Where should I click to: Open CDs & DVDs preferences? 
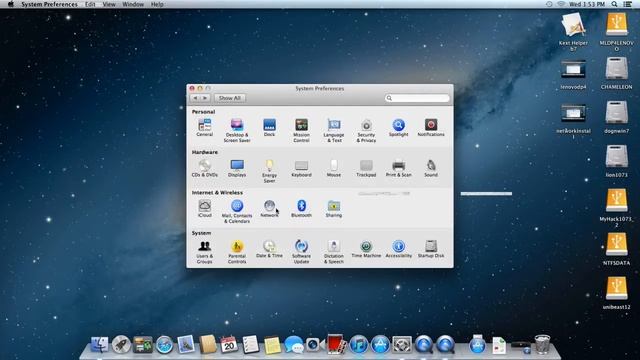[204, 168]
